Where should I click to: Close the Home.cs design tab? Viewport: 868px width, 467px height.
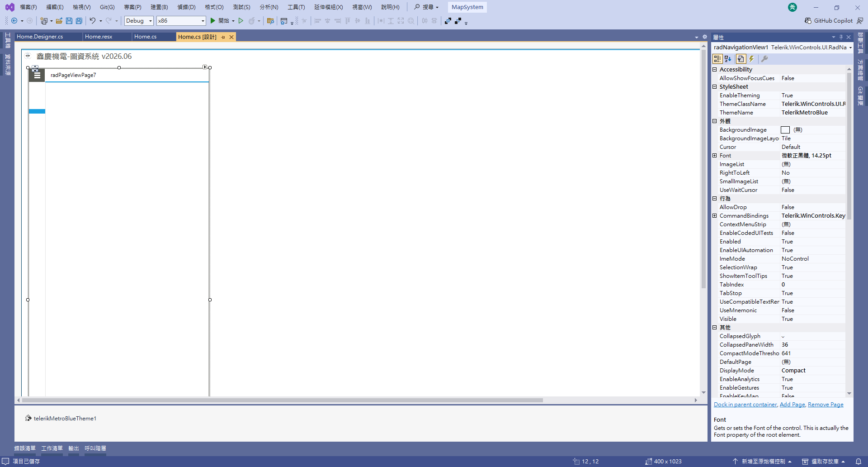tap(231, 37)
